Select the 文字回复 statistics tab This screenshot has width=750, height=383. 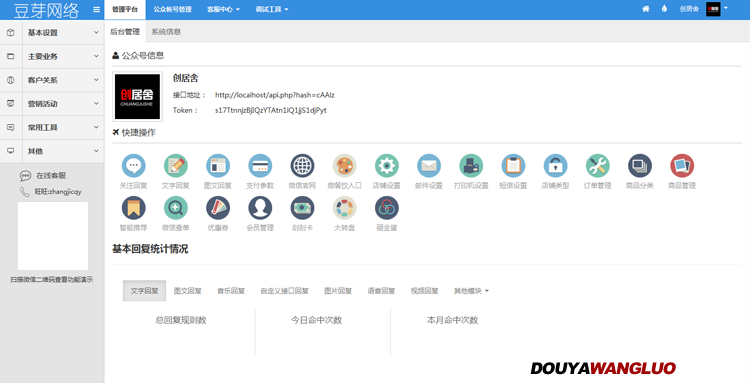pyautogui.click(x=144, y=291)
